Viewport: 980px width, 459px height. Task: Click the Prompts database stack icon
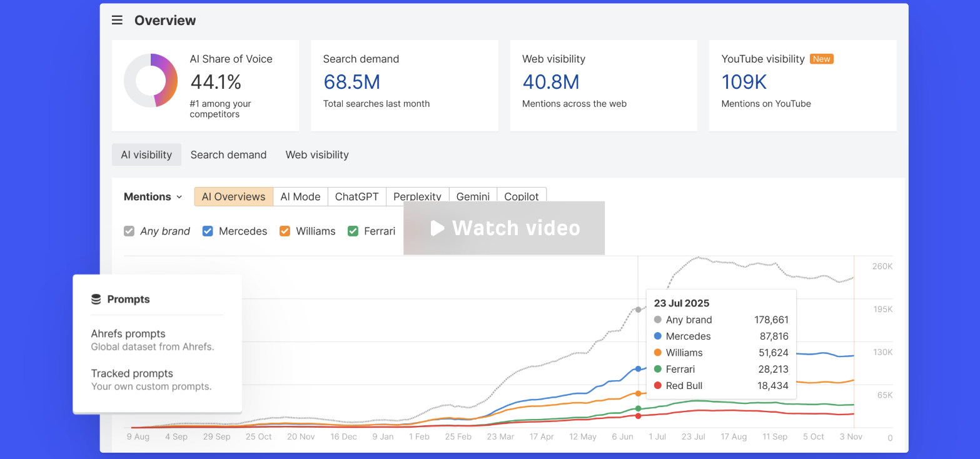tap(96, 299)
